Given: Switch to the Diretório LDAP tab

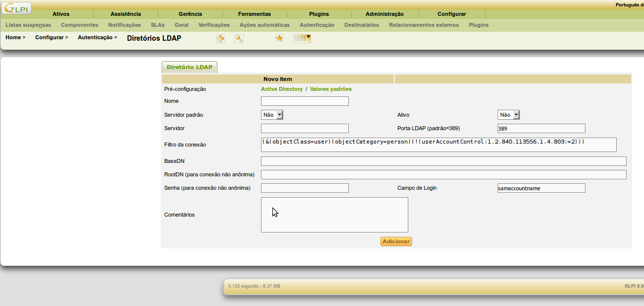Looking at the screenshot, I should (x=189, y=67).
